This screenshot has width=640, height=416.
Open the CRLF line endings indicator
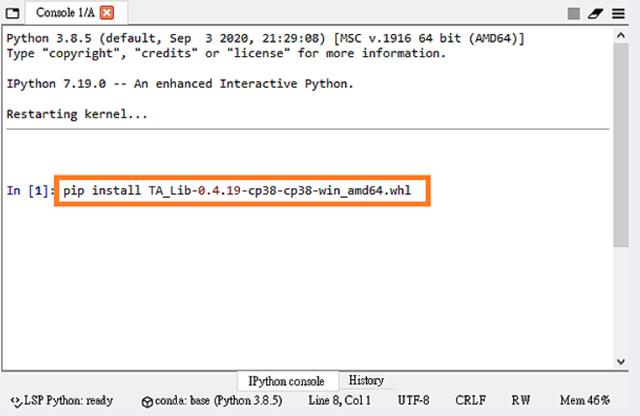[x=471, y=400]
